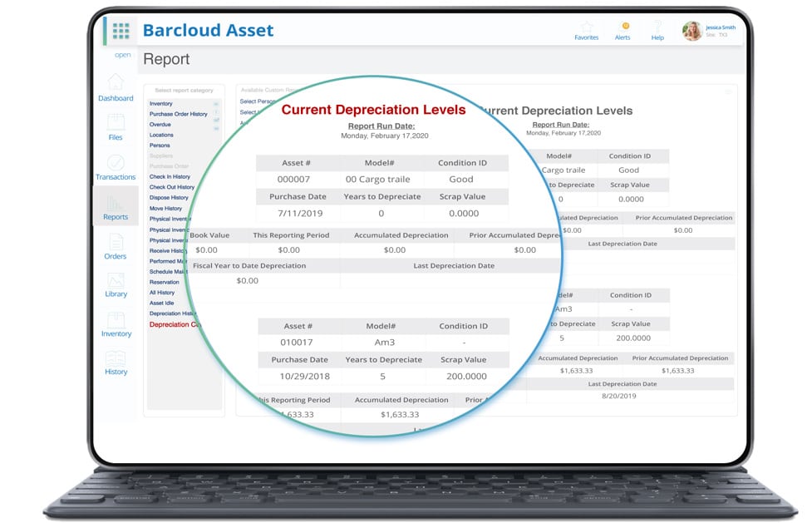812x523 pixels.
Task: Select Move History report category
Action: click(165, 209)
